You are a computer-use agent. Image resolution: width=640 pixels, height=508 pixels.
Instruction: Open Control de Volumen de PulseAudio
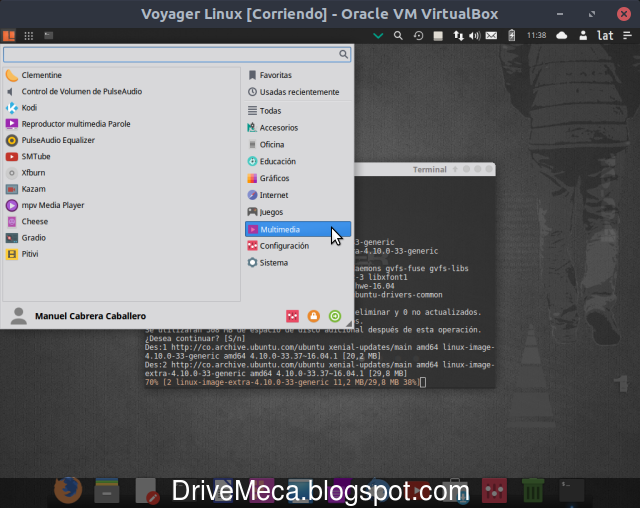point(122,91)
